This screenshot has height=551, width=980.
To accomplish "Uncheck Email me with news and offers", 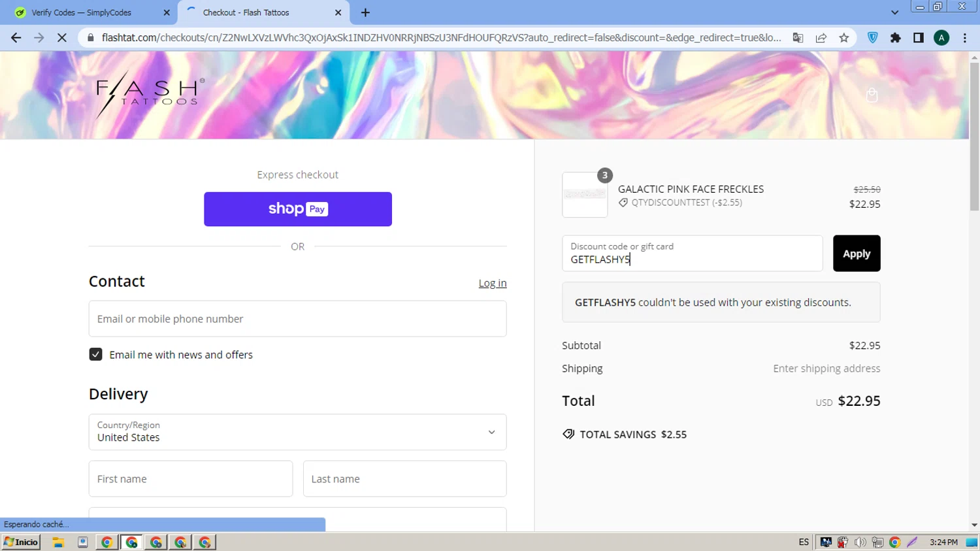I will (95, 354).
